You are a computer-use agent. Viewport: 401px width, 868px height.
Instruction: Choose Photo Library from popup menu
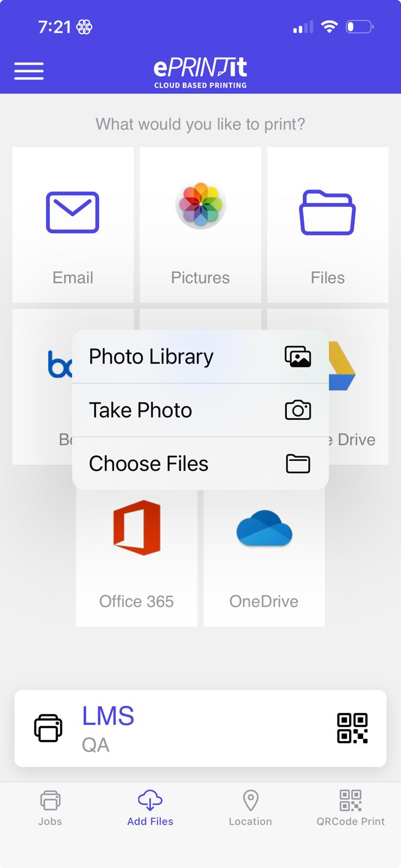(200, 356)
